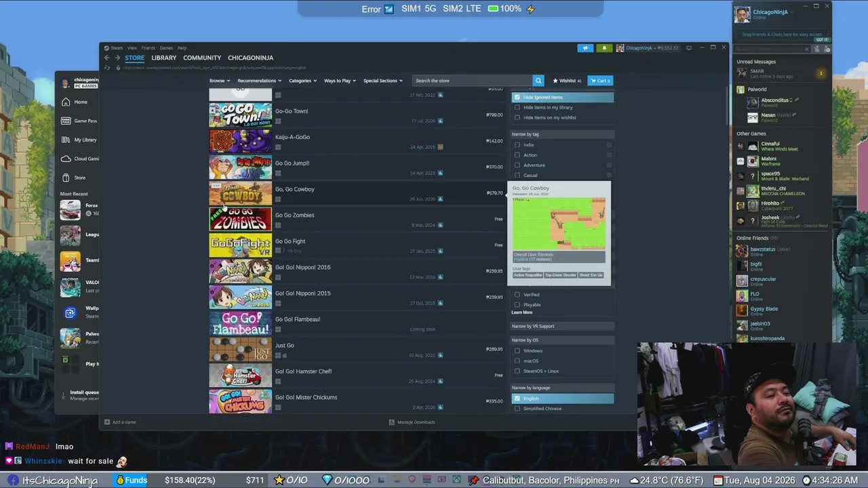The width and height of the screenshot is (868, 488).
Task: Click Gypsy Blade avatar in friends list
Action: (742, 310)
